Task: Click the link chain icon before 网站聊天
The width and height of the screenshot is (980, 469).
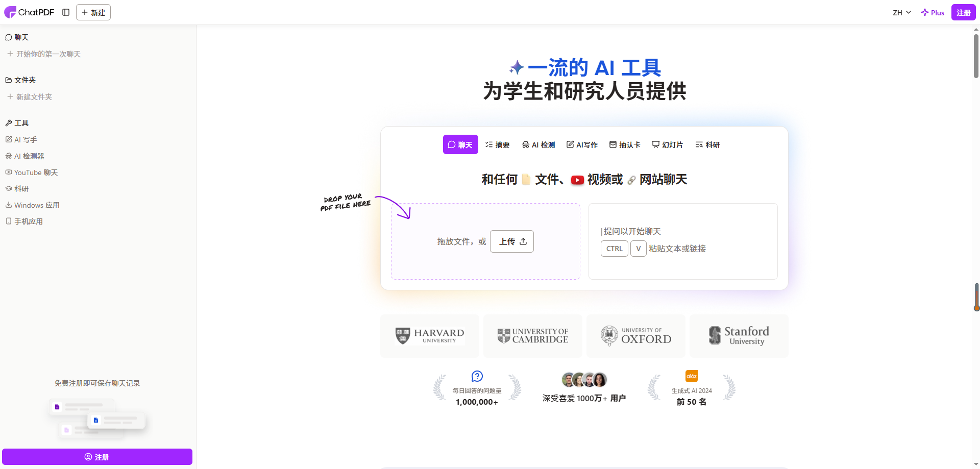Action: point(631,180)
